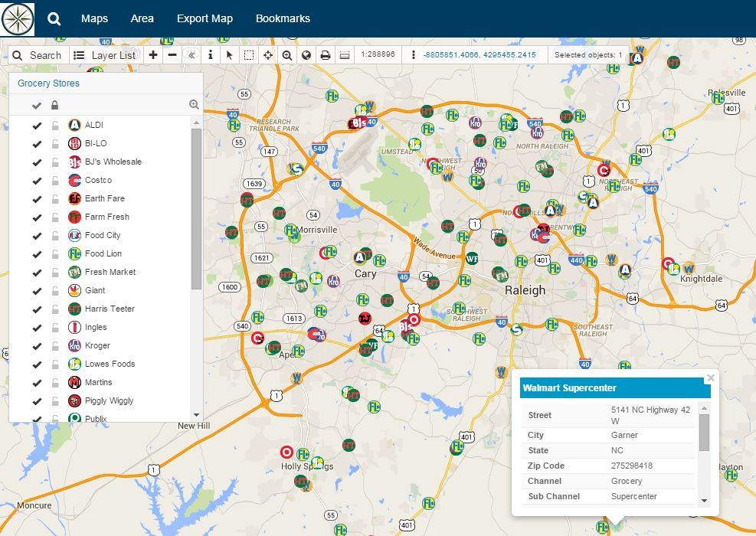Click the WF marker on Wade Avenue
The image size is (756, 536).
pyautogui.click(x=472, y=258)
